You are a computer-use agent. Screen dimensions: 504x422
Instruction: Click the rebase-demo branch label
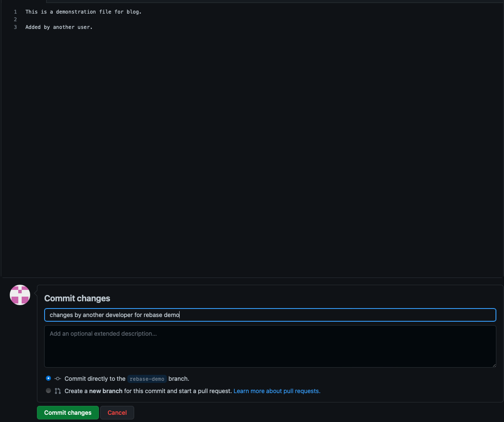click(147, 379)
